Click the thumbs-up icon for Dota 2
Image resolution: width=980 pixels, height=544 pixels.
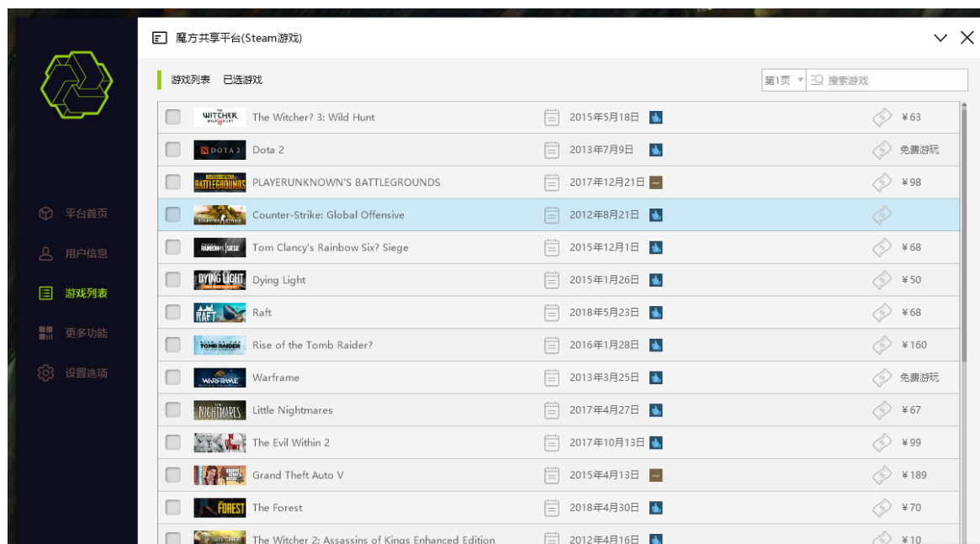pos(655,150)
